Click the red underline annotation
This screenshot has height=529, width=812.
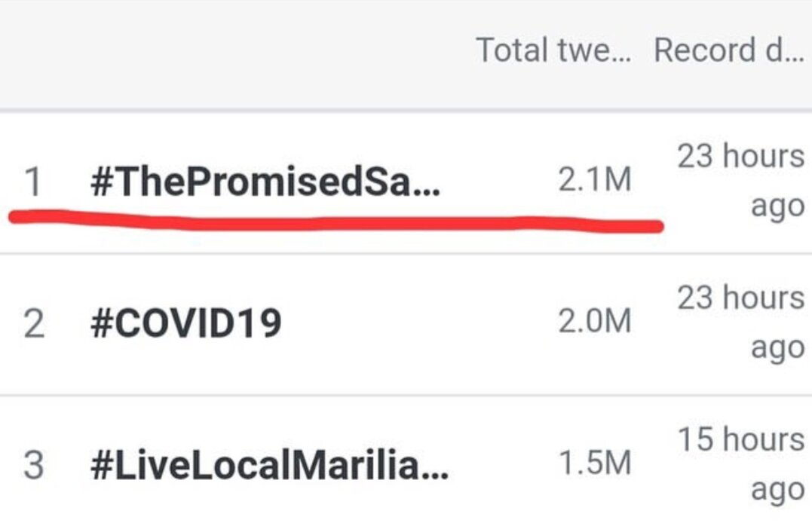[336, 221]
